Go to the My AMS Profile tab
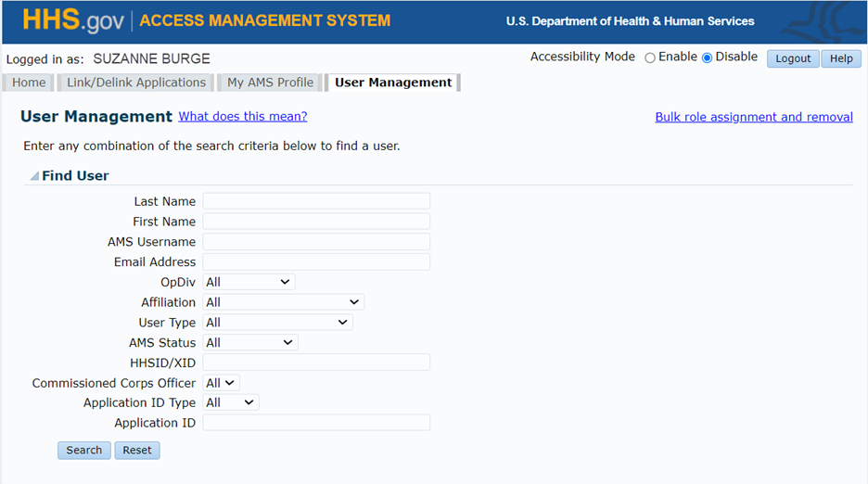Screen dimensions: 868x484 pos(270,83)
